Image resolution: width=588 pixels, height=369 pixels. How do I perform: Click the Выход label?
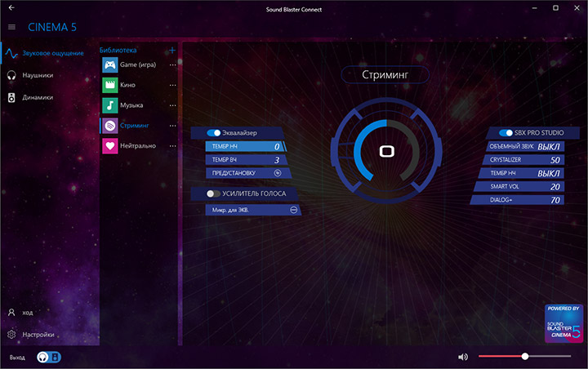17,358
